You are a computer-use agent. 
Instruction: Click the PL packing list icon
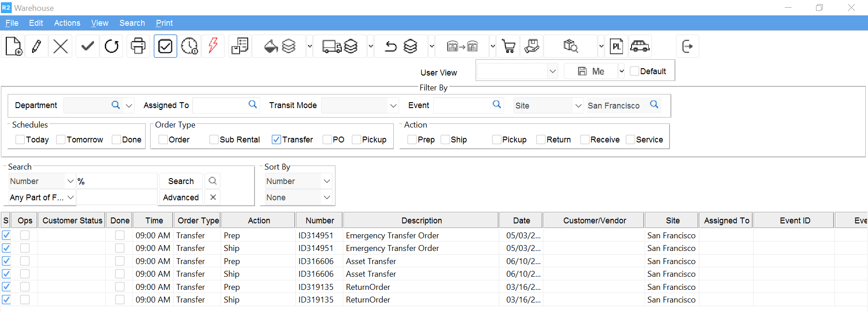616,46
